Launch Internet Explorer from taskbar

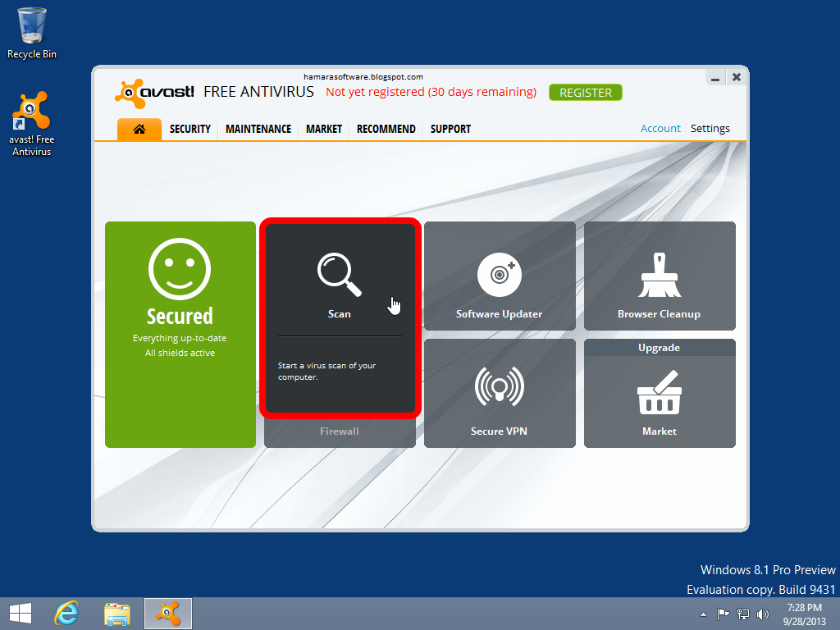pos(67,614)
